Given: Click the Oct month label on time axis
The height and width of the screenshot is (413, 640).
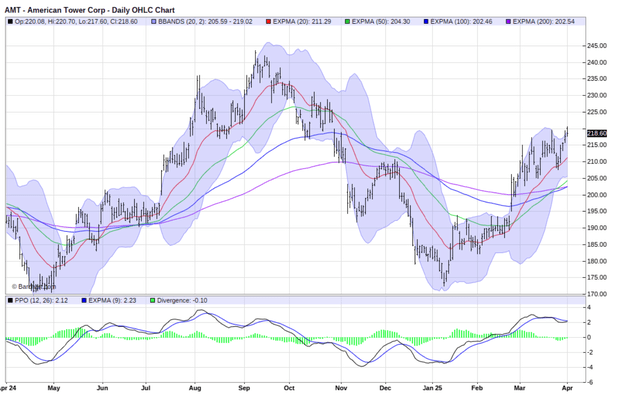Looking at the screenshot, I should click(x=289, y=388).
